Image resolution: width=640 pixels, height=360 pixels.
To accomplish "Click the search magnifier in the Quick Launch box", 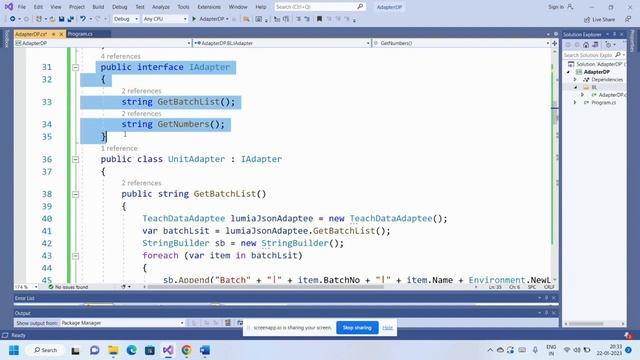I will pyautogui.click(x=360, y=7).
